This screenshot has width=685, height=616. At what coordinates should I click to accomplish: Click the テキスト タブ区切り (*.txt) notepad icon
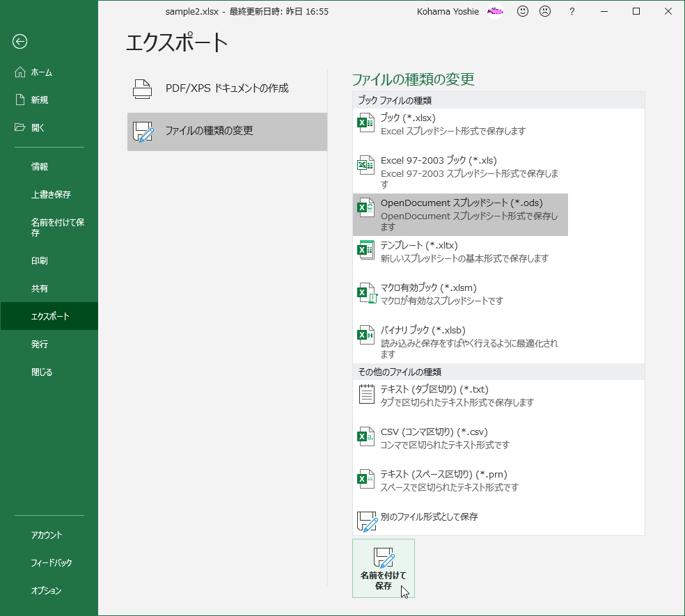pyautogui.click(x=367, y=394)
